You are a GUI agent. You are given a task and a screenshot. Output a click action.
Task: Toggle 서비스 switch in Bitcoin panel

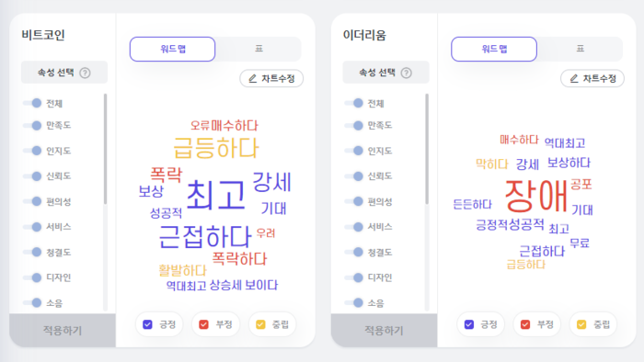(32, 227)
